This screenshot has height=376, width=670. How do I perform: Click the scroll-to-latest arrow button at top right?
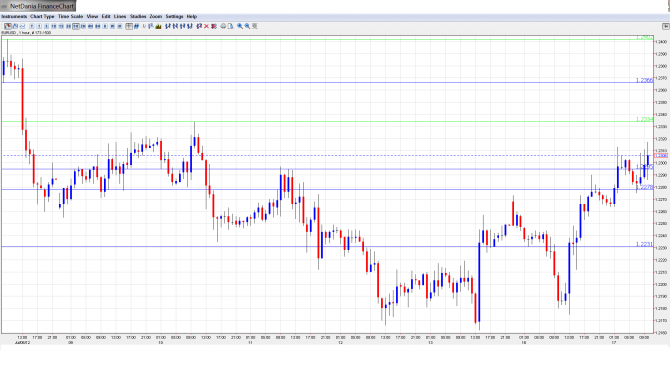click(x=665, y=26)
